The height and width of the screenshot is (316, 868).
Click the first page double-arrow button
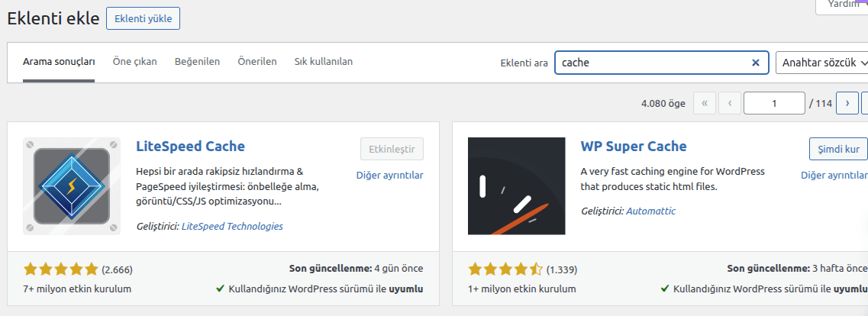705,103
